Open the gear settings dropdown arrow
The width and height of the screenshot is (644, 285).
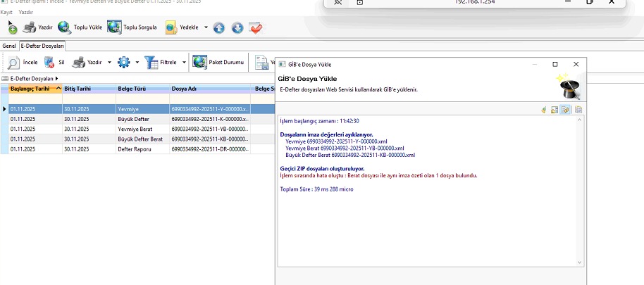(x=137, y=63)
